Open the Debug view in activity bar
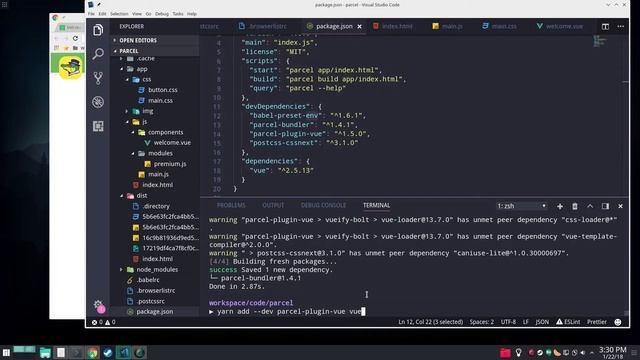The width and height of the screenshot is (640, 360). point(98,102)
